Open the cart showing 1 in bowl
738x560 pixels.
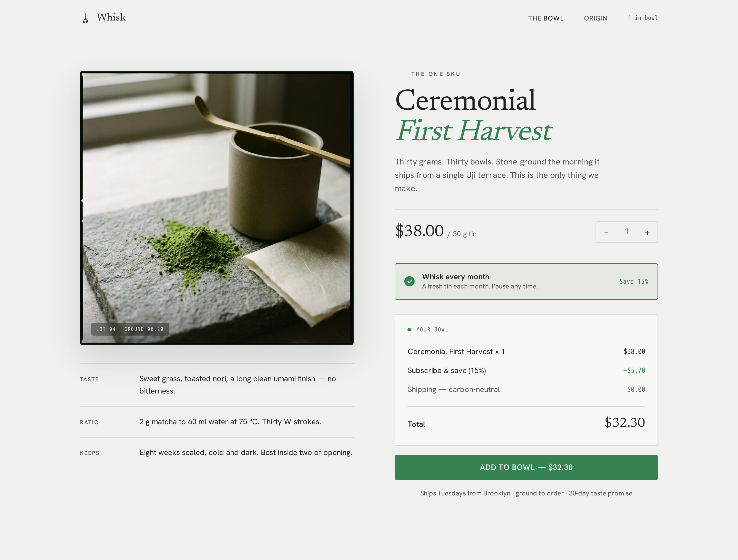643,18
